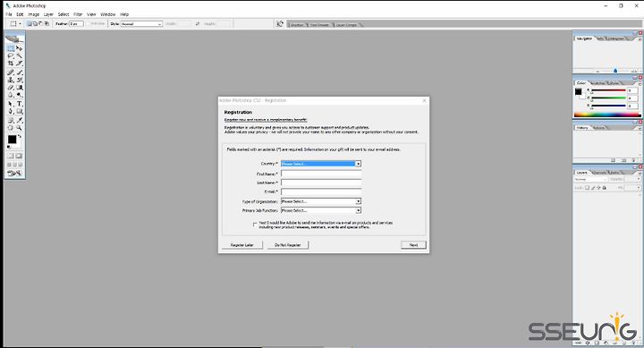Click the E-mail input field

321,191
